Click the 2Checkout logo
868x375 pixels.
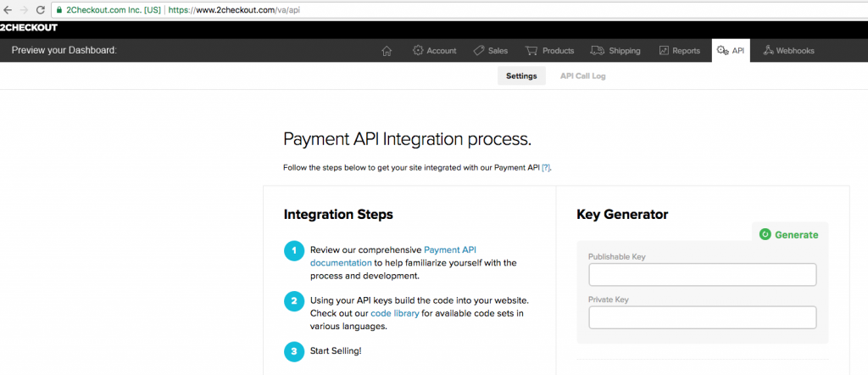click(29, 28)
